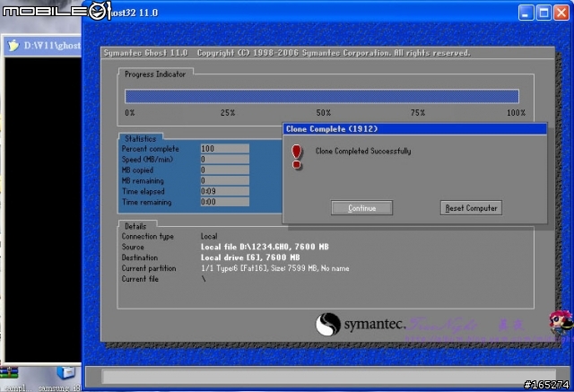The width and height of the screenshot is (574, 392).
Task: Click the Current file value backslash
Action: point(204,279)
